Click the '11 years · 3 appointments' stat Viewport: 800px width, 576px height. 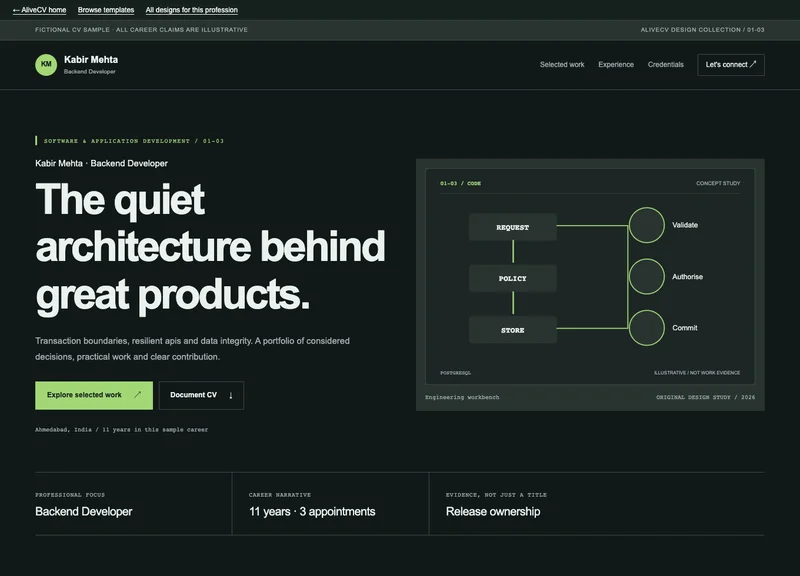click(x=312, y=512)
